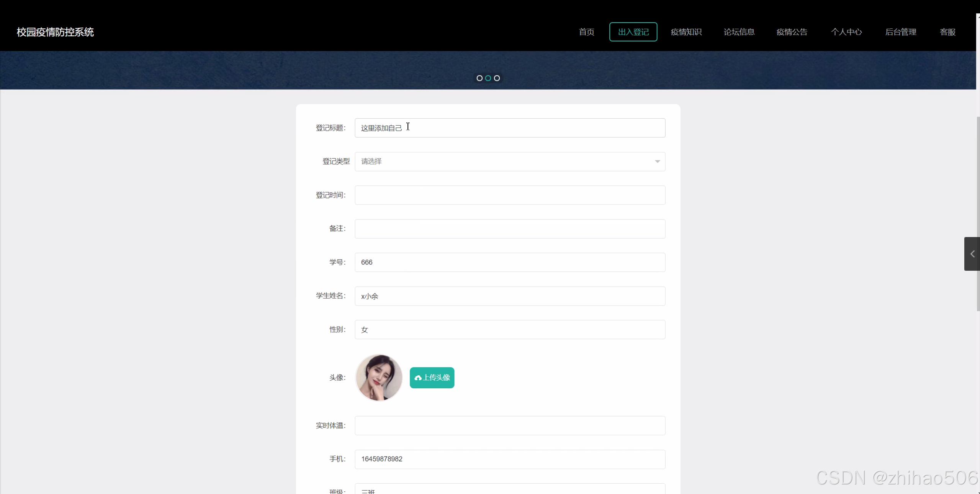Switch to the third carousel dot

(x=497, y=78)
